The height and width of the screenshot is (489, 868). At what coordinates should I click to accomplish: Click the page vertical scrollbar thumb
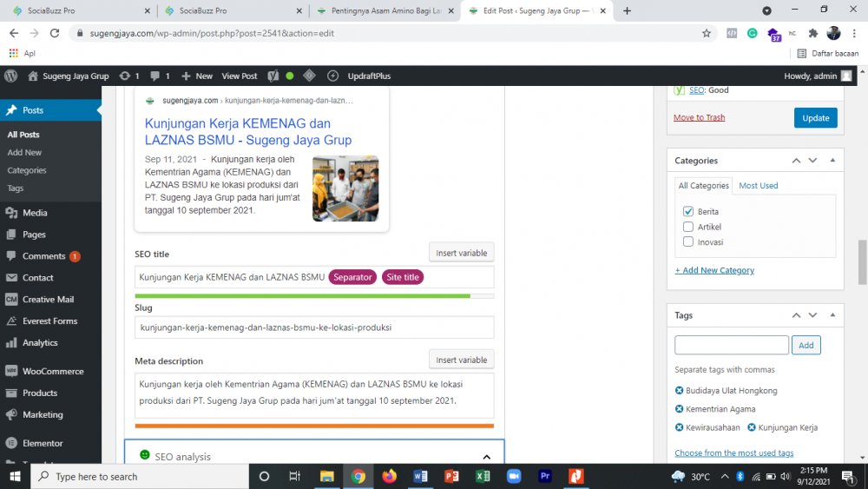862,262
